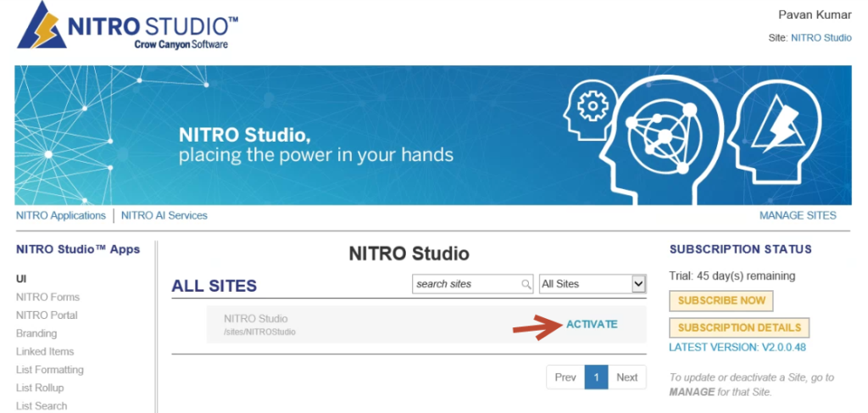Viewport: 868px width, 413px height.
Task: Click the search magnifier icon
Action: tap(526, 284)
